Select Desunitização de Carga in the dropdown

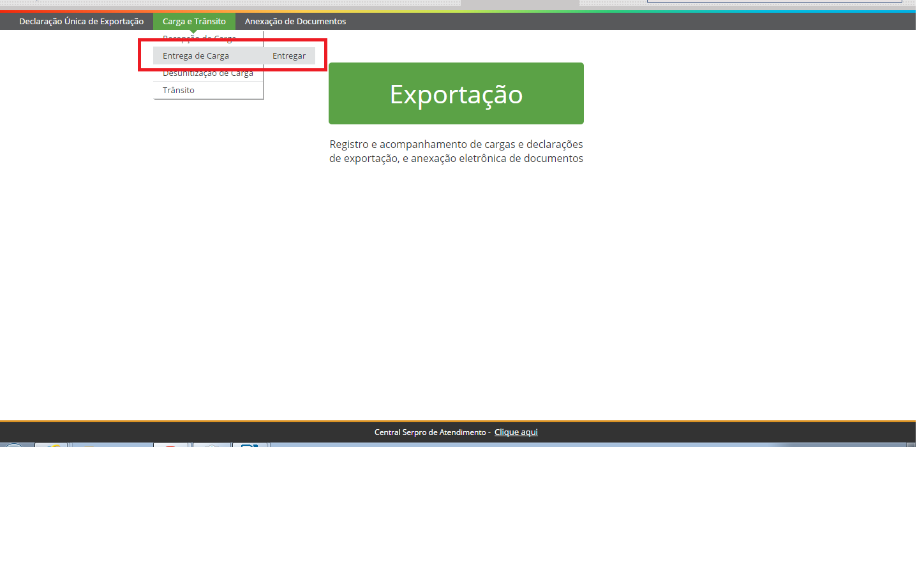(208, 74)
